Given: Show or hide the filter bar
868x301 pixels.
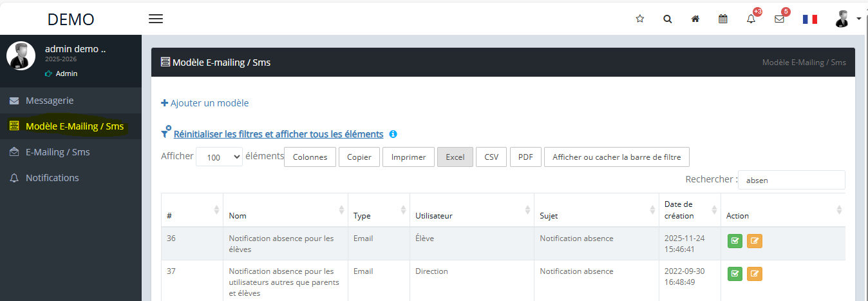Looking at the screenshot, I should click(617, 157).
